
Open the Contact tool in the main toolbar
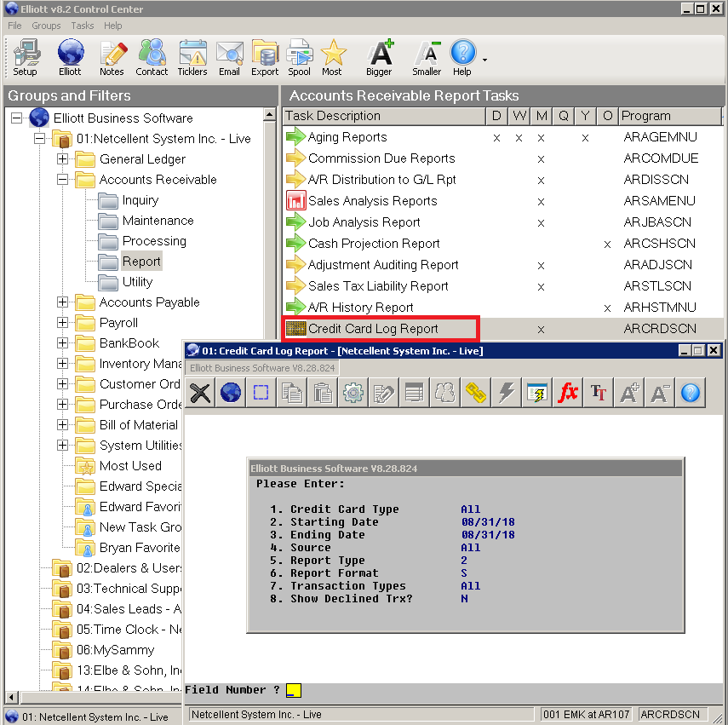click(152, 58)
